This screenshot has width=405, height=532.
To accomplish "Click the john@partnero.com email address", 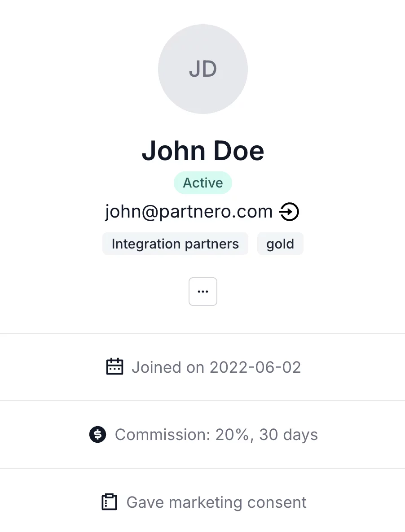I will pyautogui.click(x=189, y=211).
